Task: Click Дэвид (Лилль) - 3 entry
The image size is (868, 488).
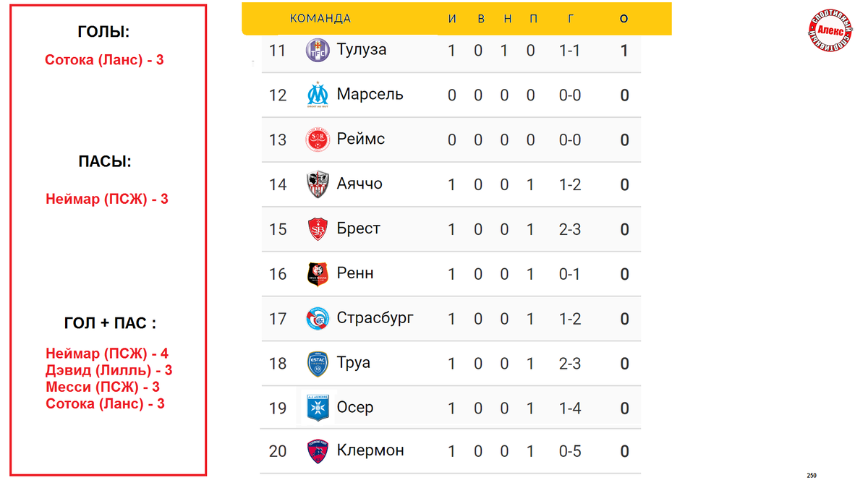Action: (109, 370)
